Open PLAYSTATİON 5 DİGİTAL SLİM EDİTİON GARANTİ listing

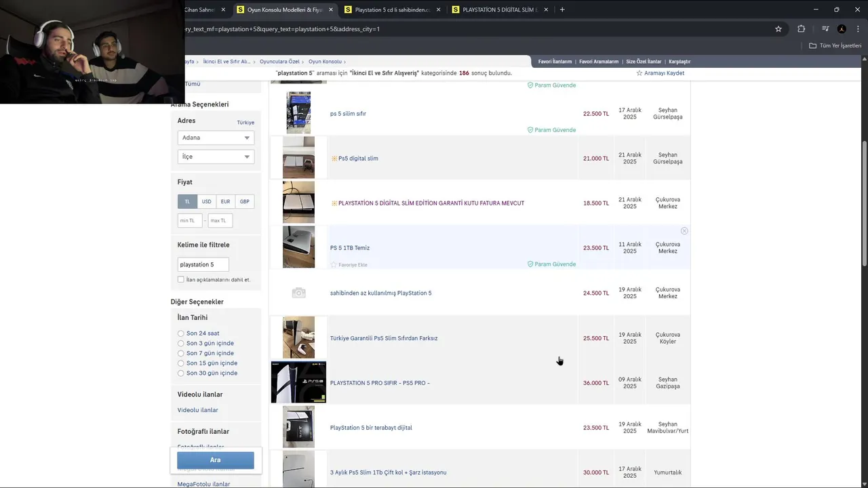[431, 203]
